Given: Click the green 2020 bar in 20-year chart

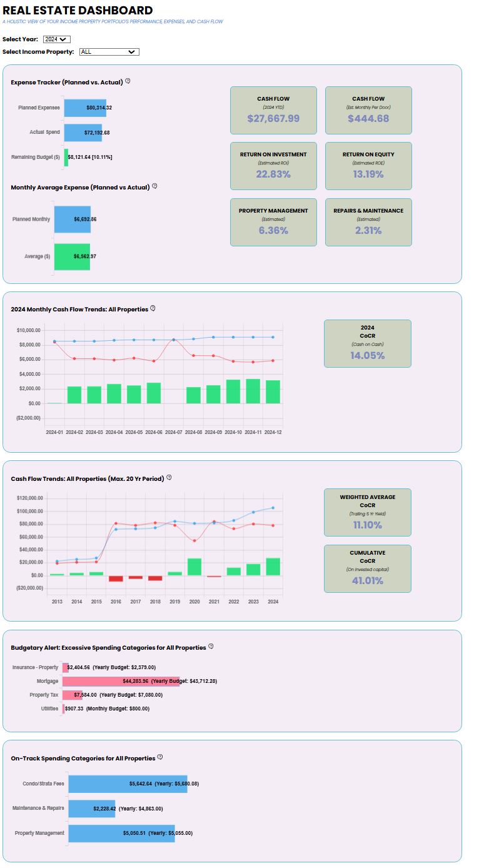Looking at the screenshot, I should [194, 567].
